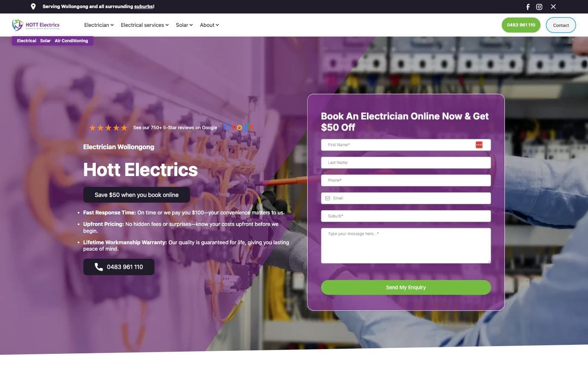
Task: Expand the Solar dropdown menu
Action: 184,25
